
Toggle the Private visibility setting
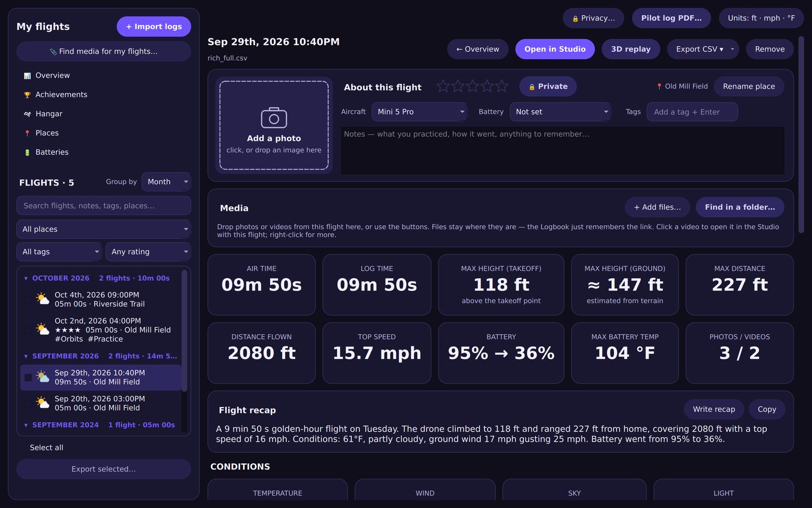click(x=548, y=86)
